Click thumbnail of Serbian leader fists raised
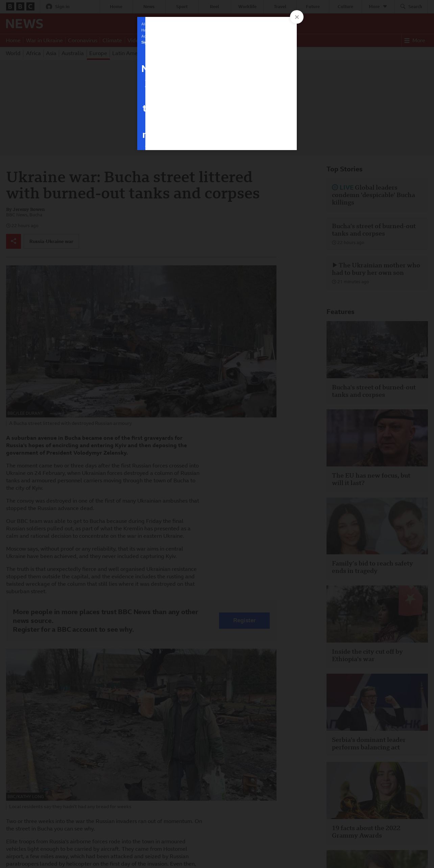The image size is (434, 868). click(x=377, y=702)
